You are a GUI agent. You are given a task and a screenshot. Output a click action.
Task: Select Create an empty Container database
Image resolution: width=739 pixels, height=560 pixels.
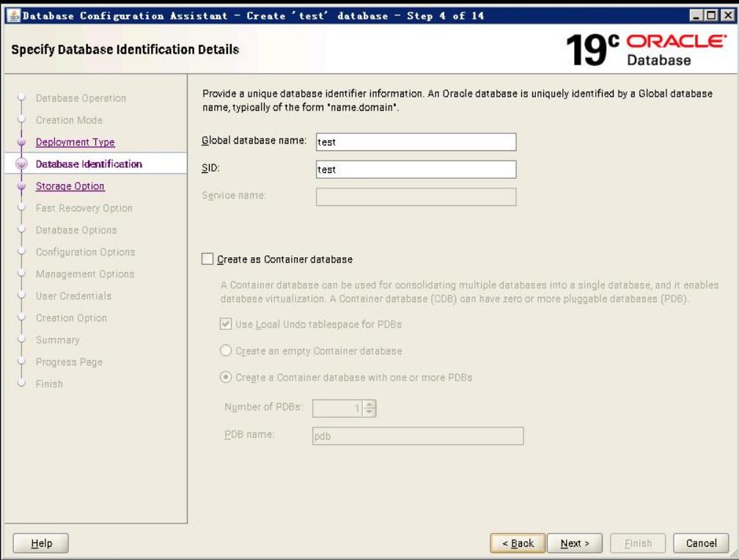(226, 350)
